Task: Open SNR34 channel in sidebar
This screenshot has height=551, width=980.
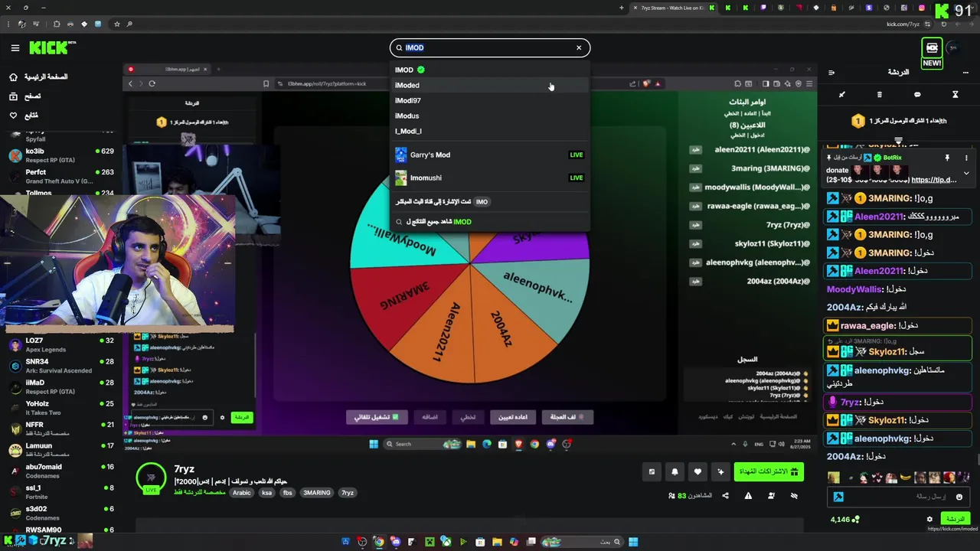Action: tap(61, 366)
